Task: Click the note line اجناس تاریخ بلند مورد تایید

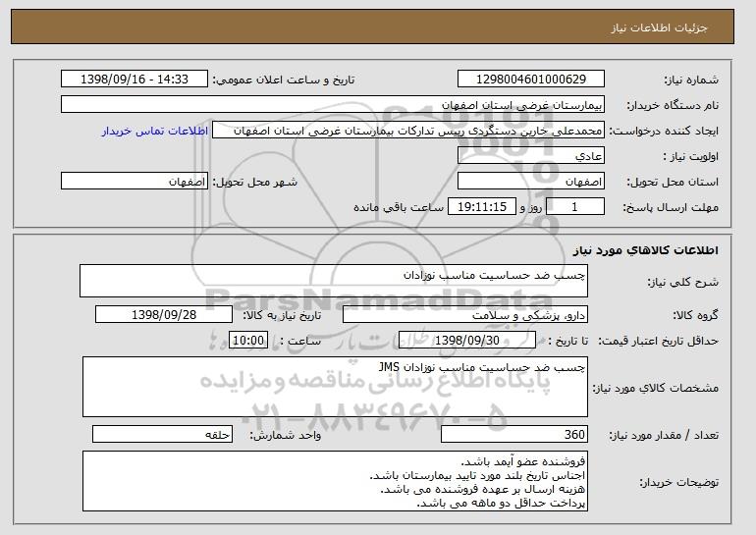Action: coord(478,476)
